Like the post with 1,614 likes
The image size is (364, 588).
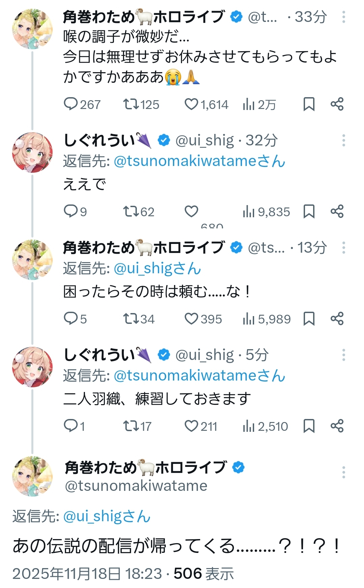[x=191, y=104]
